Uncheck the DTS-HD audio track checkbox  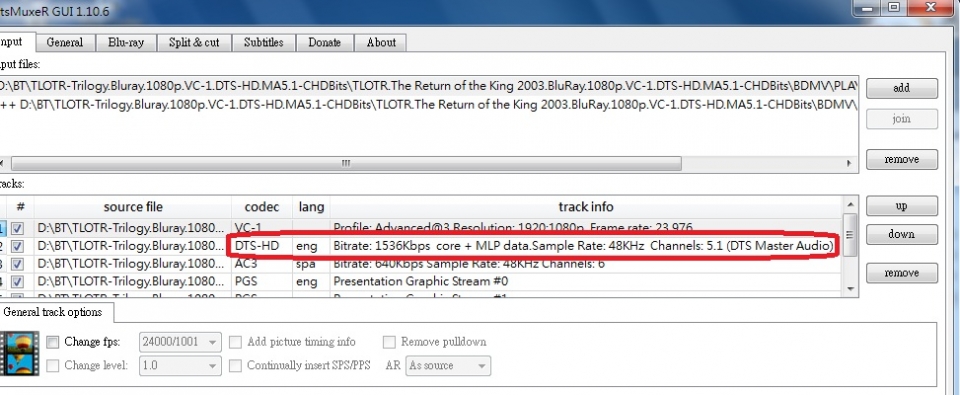point(18,246)
